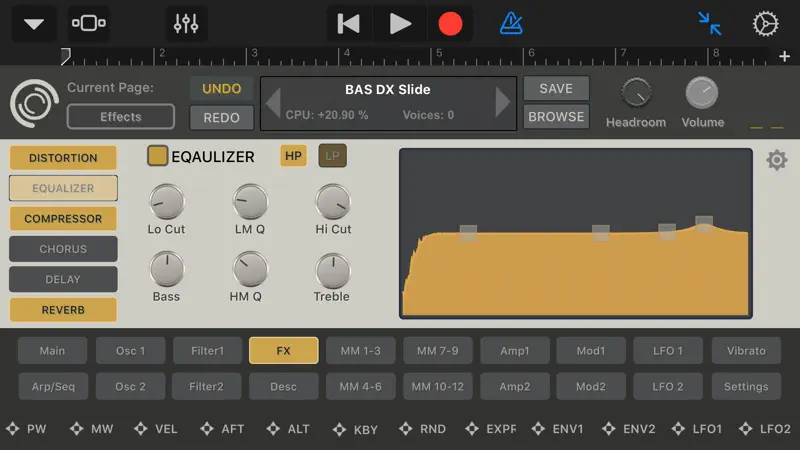Enable the CHORUS effect
This screenshot has width=800, height=450.
63,249
